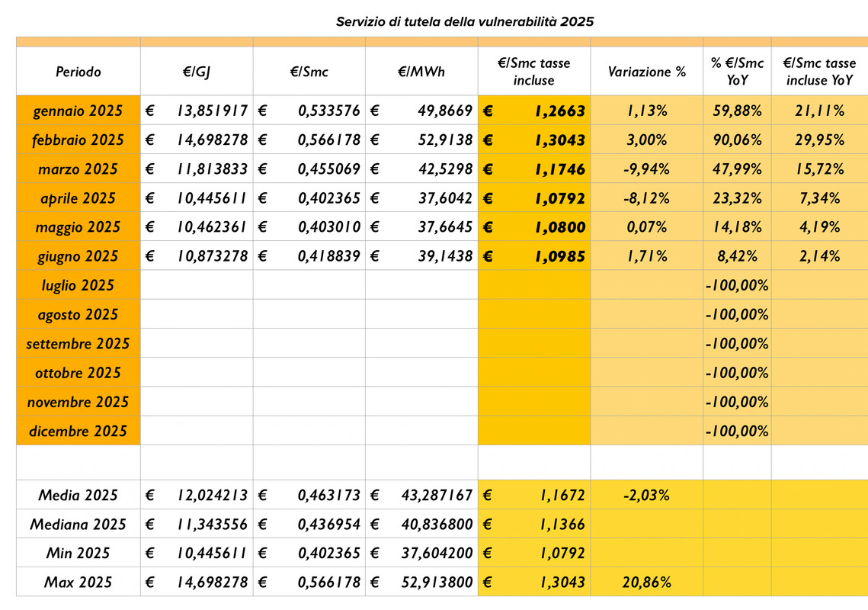Select the '€/GJ' column header
Viewport: 868px width, 610px height.
(x=197, y=72)
